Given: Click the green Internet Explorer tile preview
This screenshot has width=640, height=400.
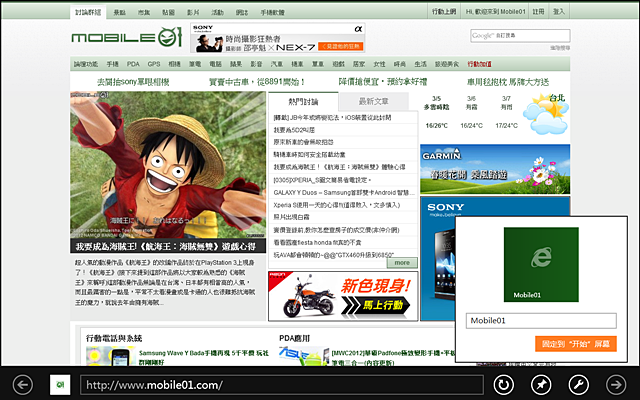Looking at the screenshot, I should pos(541,264).
